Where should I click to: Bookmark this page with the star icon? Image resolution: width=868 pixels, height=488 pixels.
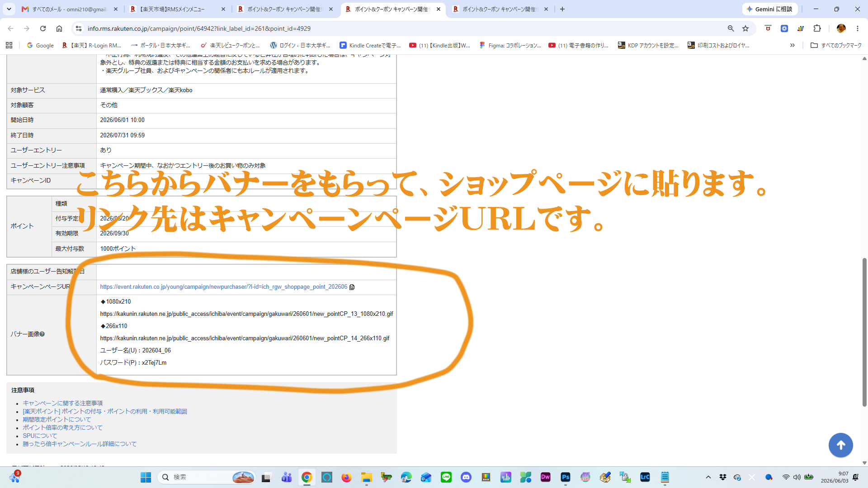tap(745, 28)
